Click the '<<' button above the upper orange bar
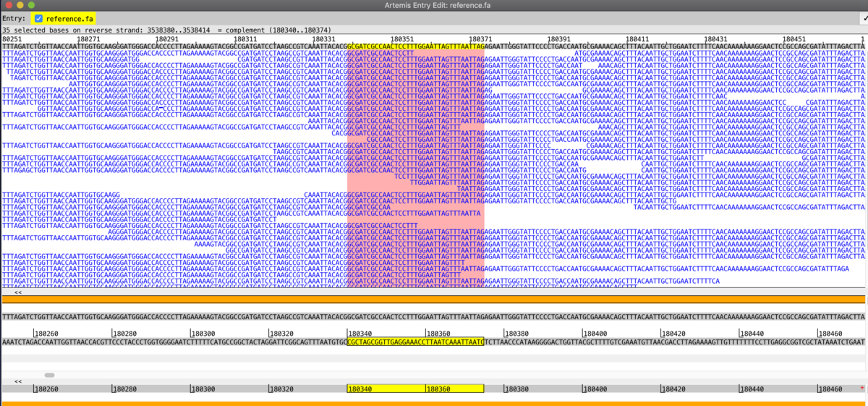Image resolution: width=868 pixels, height=406 pixels. tap(17, 292)
